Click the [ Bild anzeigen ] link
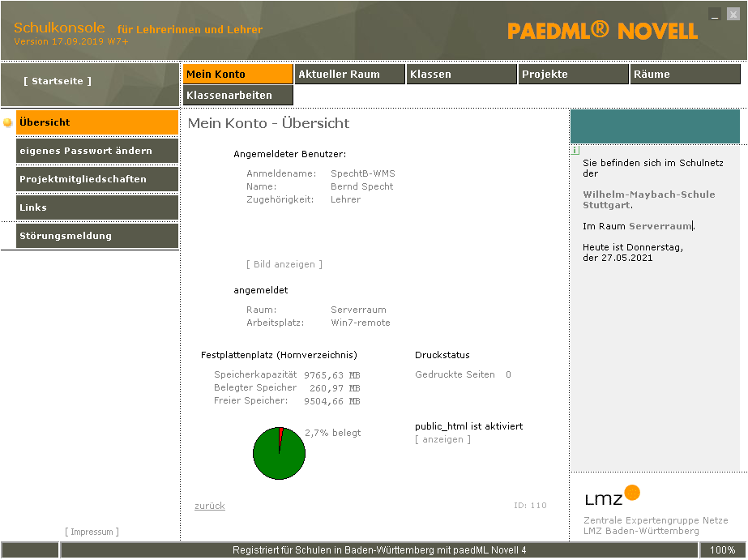 pos(284,264)
